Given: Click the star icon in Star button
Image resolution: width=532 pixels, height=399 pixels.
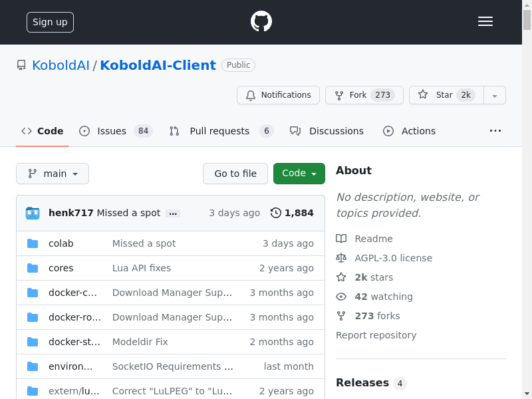Looking at the screenshot, I should (423, 94).
